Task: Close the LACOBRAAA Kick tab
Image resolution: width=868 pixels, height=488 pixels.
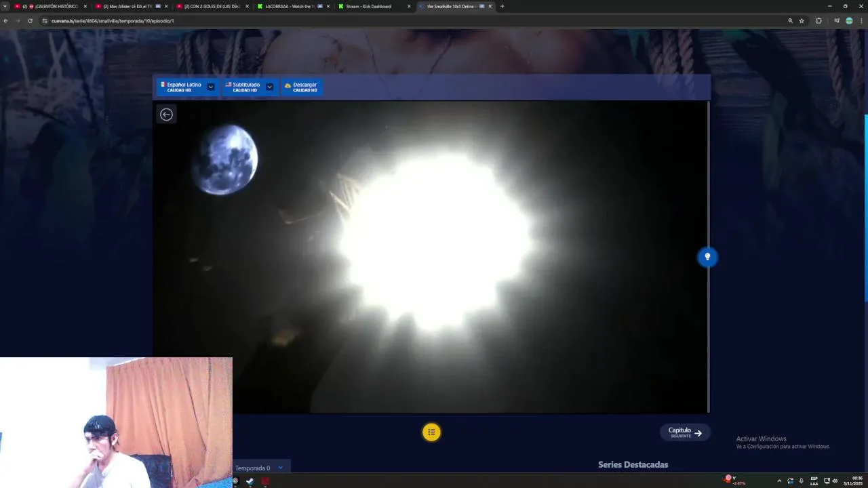Action: click(x=328, y=6)
